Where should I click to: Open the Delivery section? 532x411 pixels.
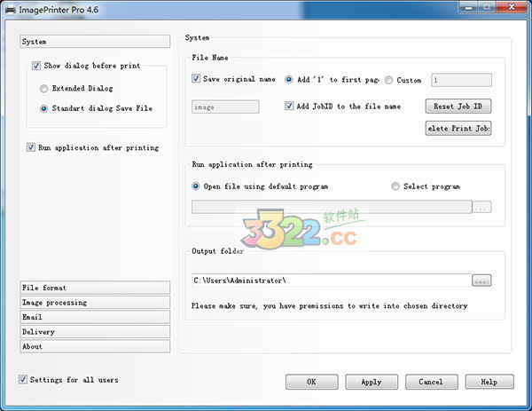tap(95, 331)
